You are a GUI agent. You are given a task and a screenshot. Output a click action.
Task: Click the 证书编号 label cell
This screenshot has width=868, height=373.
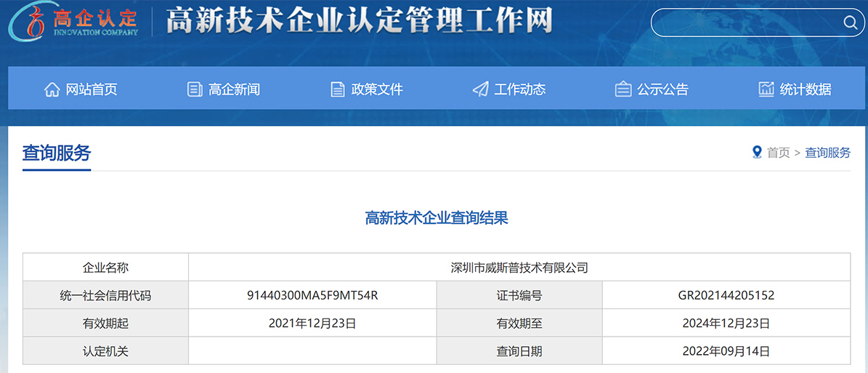tap(519, 295)
